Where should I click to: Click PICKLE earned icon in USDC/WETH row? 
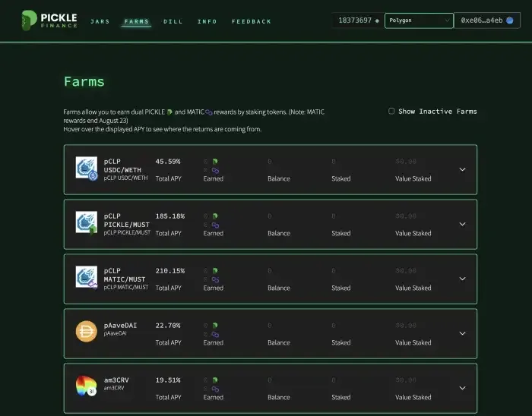(215, 161)
